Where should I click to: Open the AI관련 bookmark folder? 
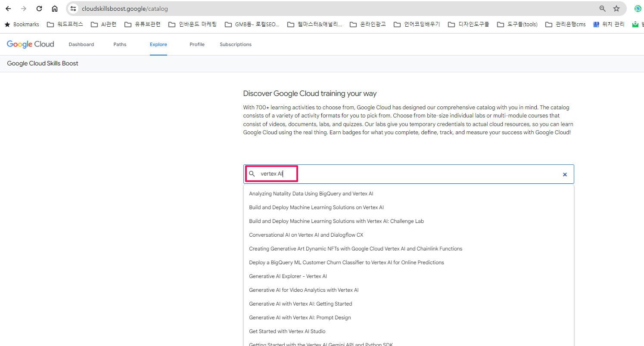tap(104, 25)
